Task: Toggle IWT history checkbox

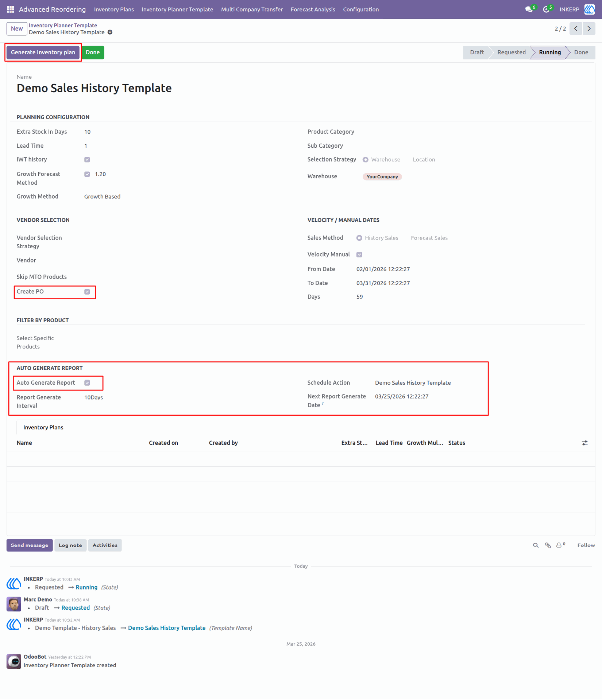Action: click(x=87, y=160)
